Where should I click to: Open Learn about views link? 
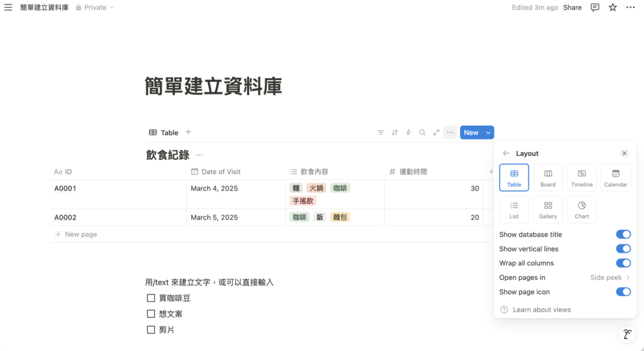tap(541, 309)
